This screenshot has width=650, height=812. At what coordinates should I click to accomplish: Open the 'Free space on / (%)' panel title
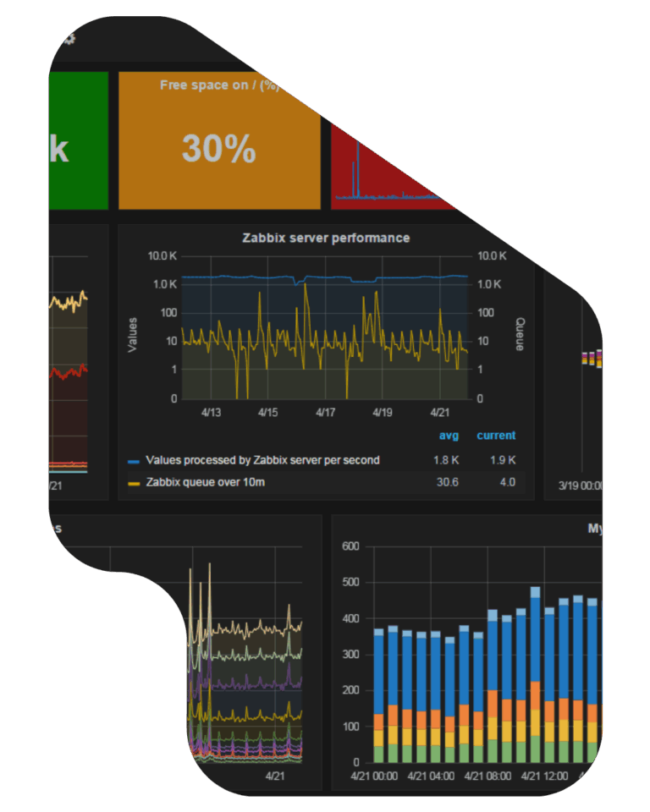(218, 85)
